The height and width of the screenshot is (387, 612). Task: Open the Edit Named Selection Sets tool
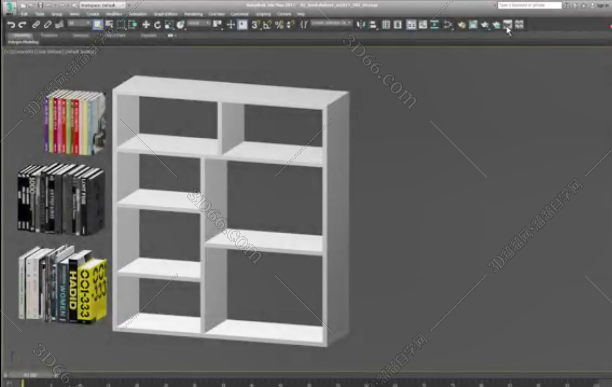[x=304, y=25]
